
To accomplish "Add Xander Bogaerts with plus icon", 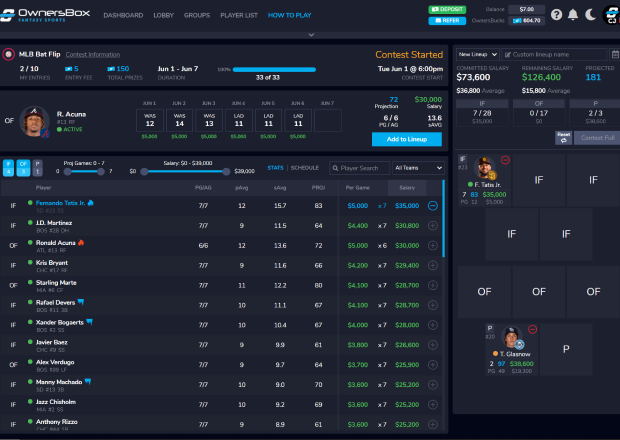I will pos(433,325).
